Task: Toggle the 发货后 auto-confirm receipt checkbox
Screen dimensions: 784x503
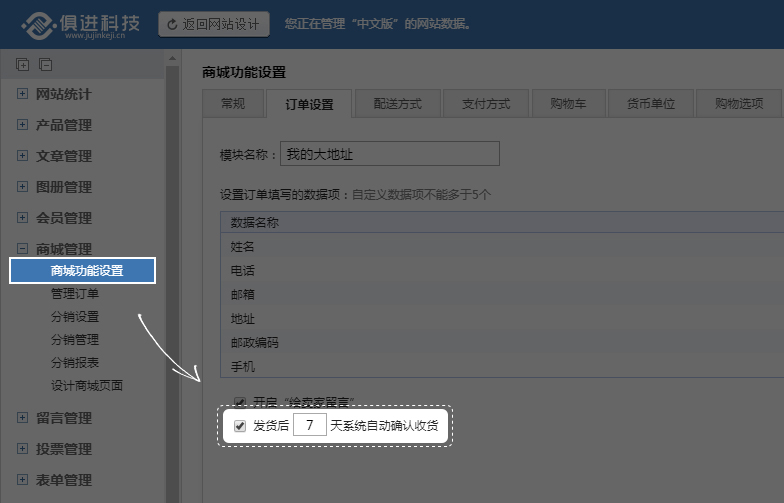Action: [x=240, y=426]
